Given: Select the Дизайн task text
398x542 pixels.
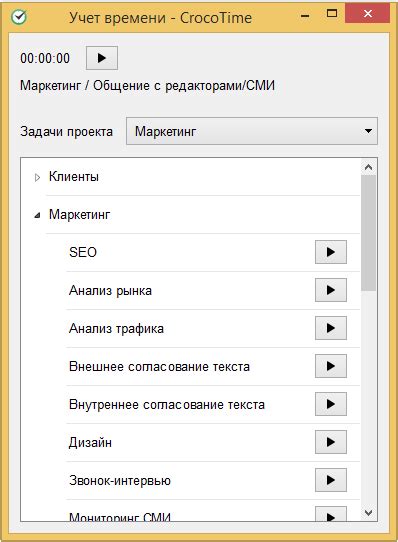Looking at the screenshot, I should coord(90,442).
